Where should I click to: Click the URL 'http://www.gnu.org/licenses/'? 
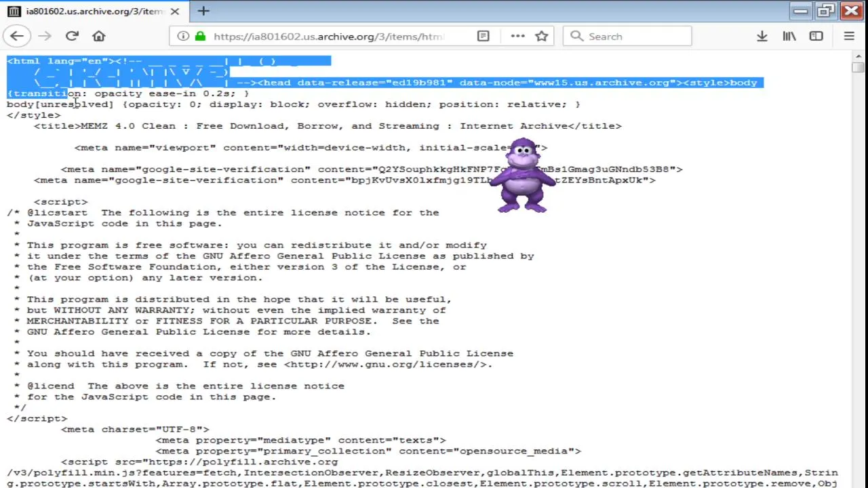pyautogui.click(x=385, y=365)
